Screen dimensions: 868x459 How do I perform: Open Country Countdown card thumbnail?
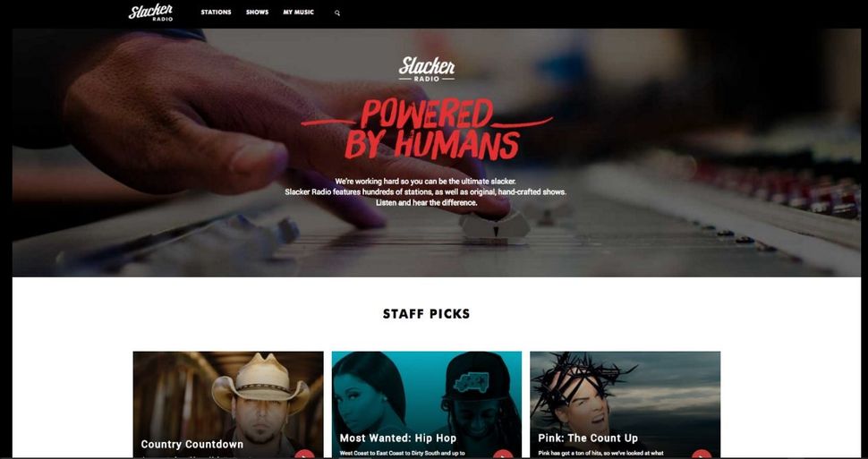coord(228,404)
